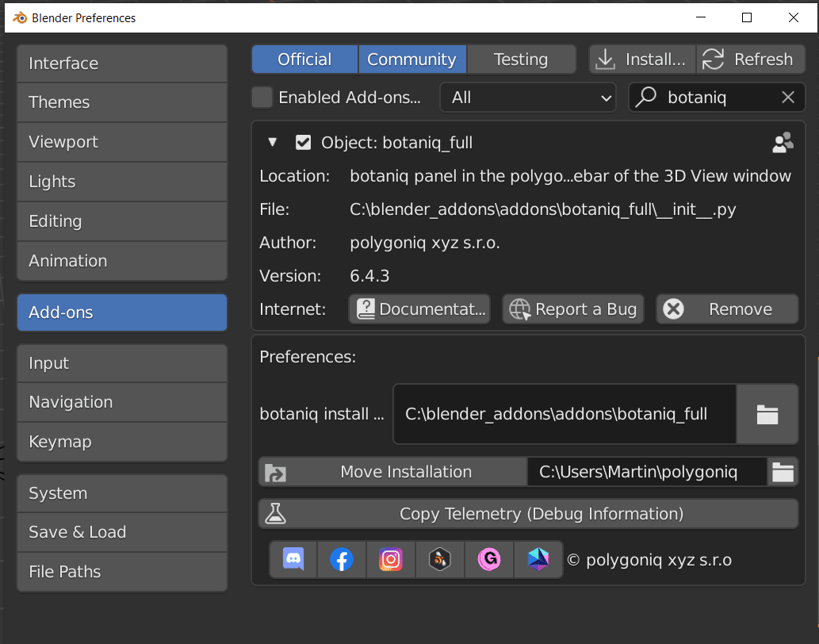Image resolution: width=819 pixels, height=644 pixels.
Task: Open the Input preferences section
Action: (x=122, y=363)
